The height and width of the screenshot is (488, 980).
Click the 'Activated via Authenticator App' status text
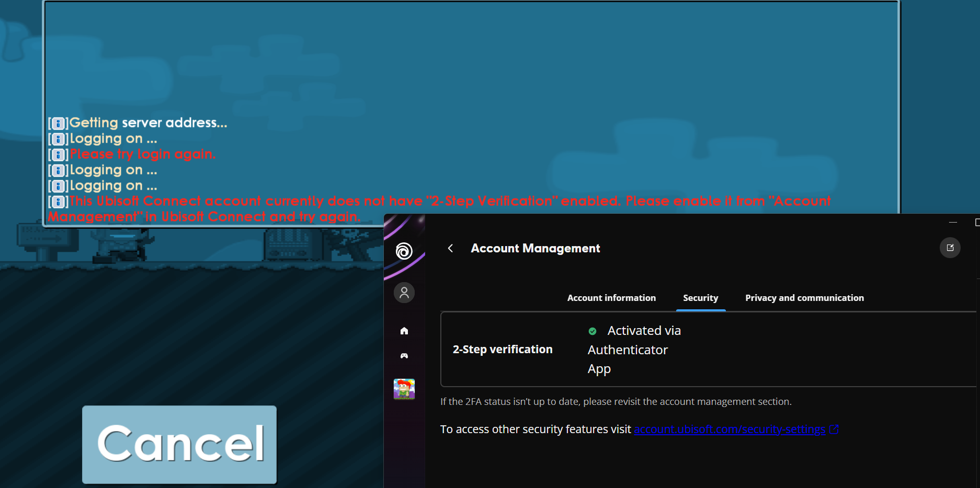tap(634, 350)
